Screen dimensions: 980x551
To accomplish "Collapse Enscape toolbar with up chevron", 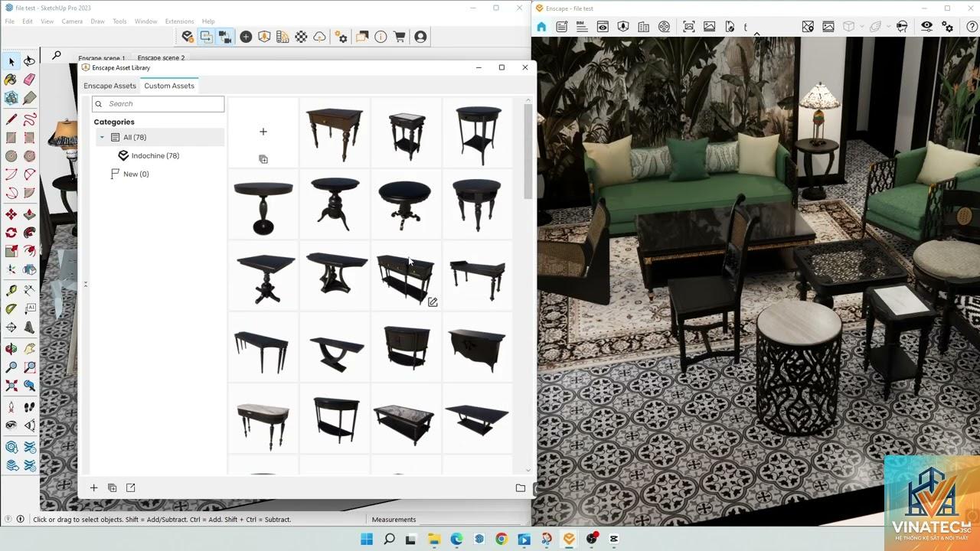I will (756, 34).
